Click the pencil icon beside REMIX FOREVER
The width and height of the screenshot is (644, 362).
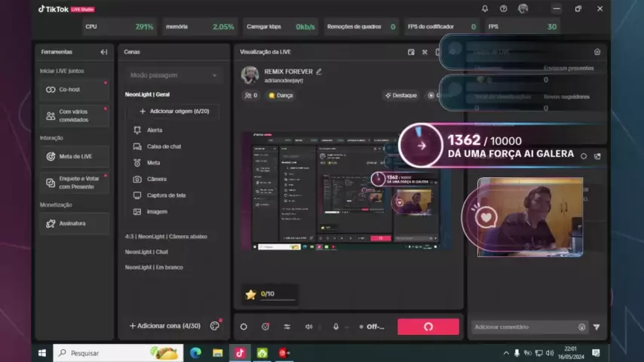(x=319, y=72)
